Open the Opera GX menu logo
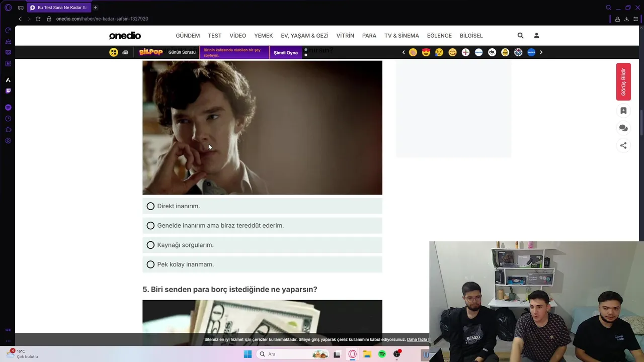The image size is (644, 362). coord(8,8)
